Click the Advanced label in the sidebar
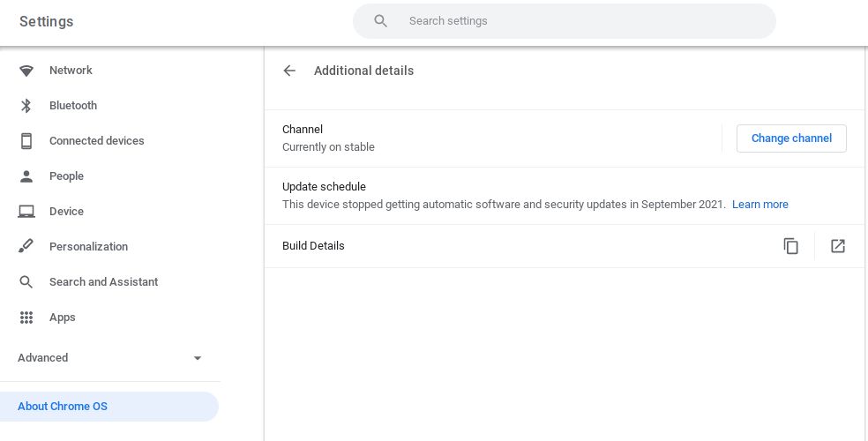Viewport: 868px width, 441px height. point(42,357)
